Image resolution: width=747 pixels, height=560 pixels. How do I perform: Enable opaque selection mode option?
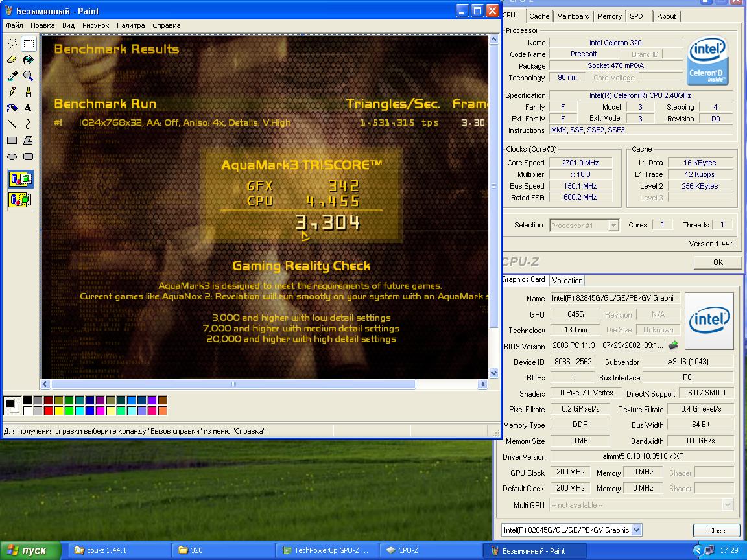(x=21, y=179)
